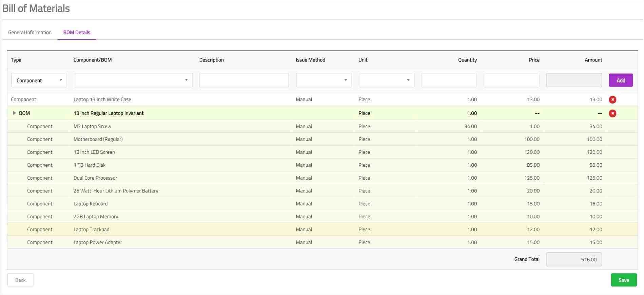644x295 pixels.
Task: Select the Laptop Trackpad row
Action: coord(322,229)
